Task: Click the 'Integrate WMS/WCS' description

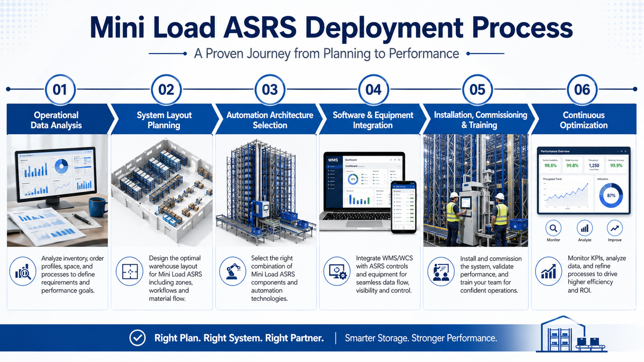Action: click(x=385, y=275)
